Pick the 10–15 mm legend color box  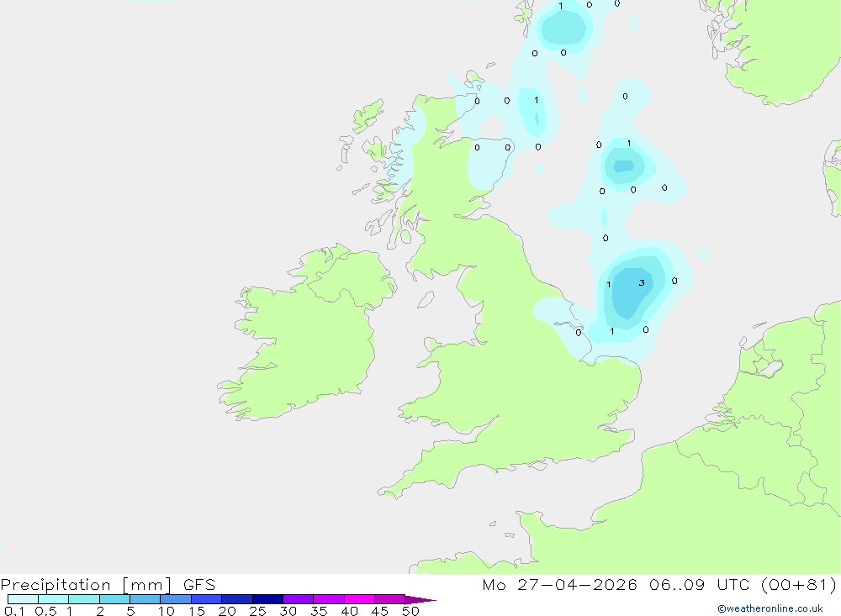click(176, 599)
